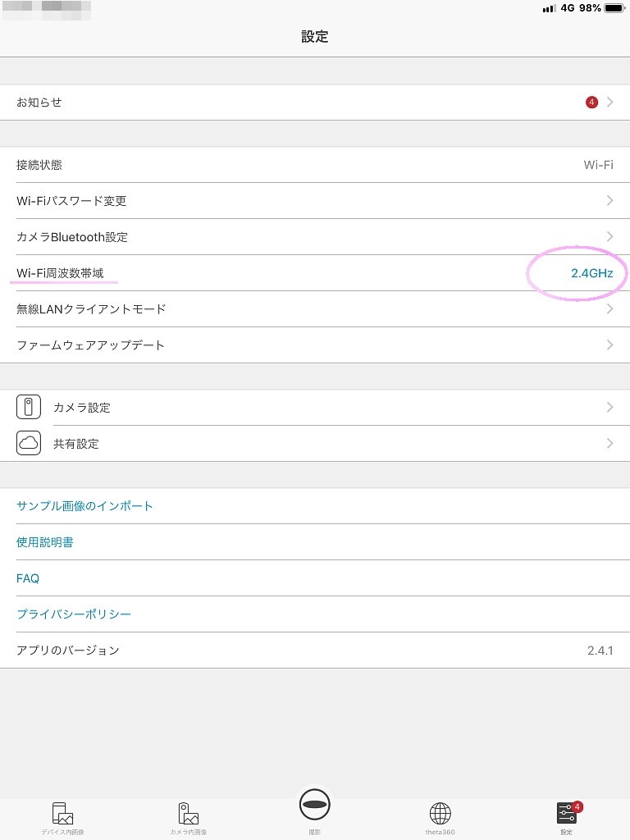
Task: Open the FAQ link
Action: (x=28, y=578)
